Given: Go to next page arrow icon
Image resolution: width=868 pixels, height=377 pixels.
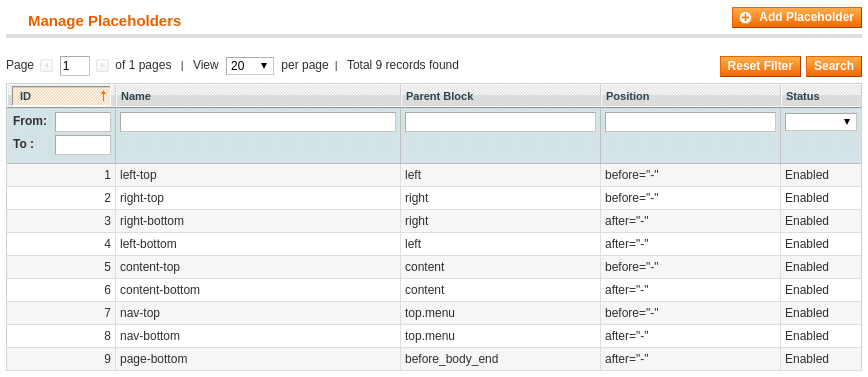Looking at the screenshot, I should tap(102, 66).
